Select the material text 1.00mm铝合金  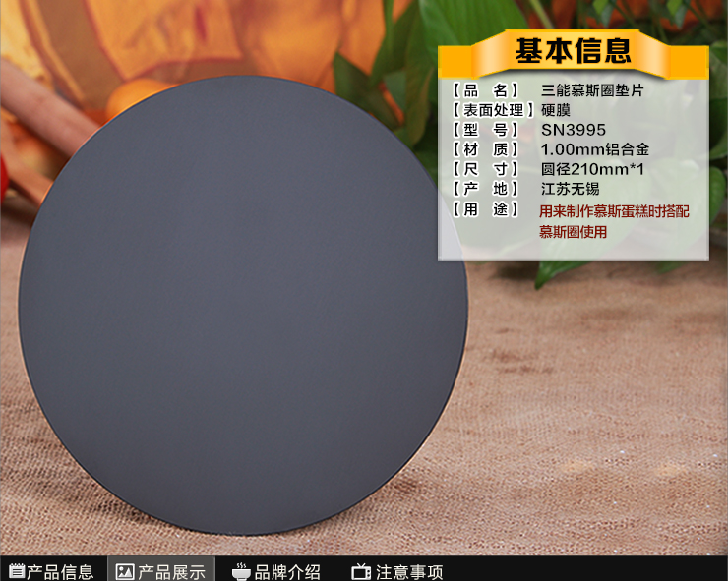[595, 149]
